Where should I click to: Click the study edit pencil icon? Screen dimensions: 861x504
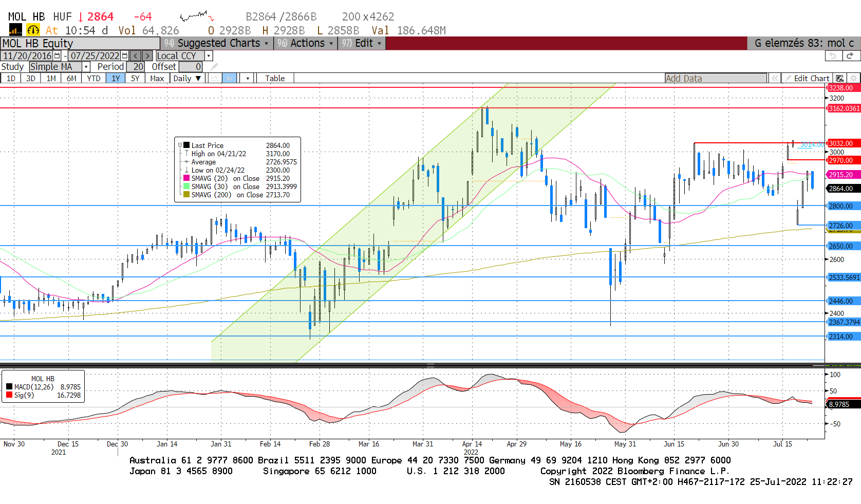tap(214, 67)
